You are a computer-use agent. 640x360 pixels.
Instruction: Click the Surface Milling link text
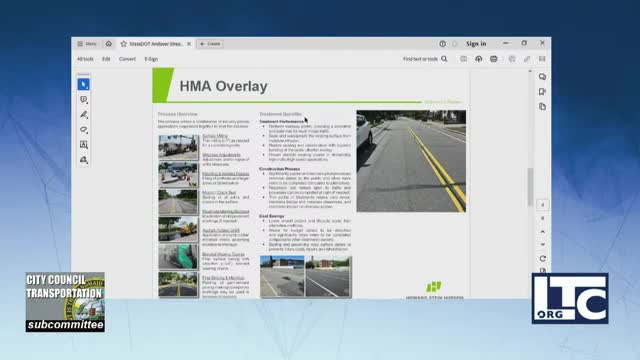pos(215,136)
